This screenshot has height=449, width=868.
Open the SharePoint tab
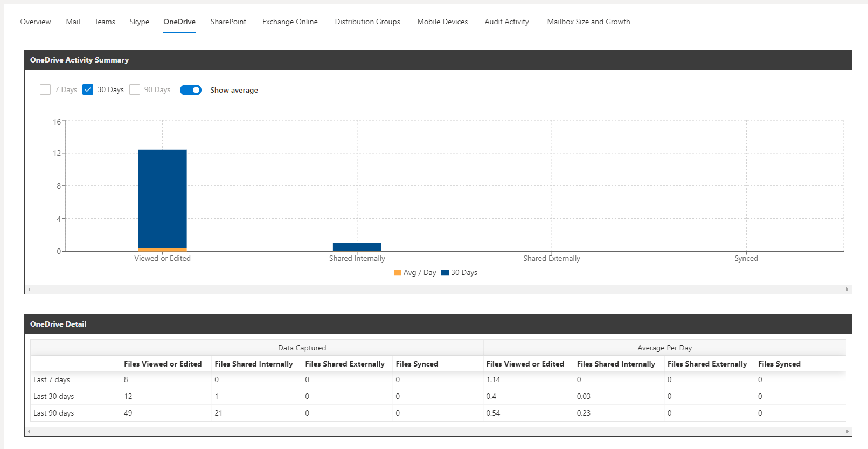[x=228, y=22]
